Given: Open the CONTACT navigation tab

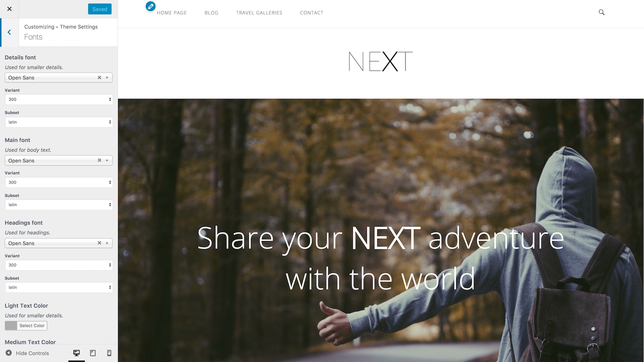Looking at the screenshot, I should [312, 12].
